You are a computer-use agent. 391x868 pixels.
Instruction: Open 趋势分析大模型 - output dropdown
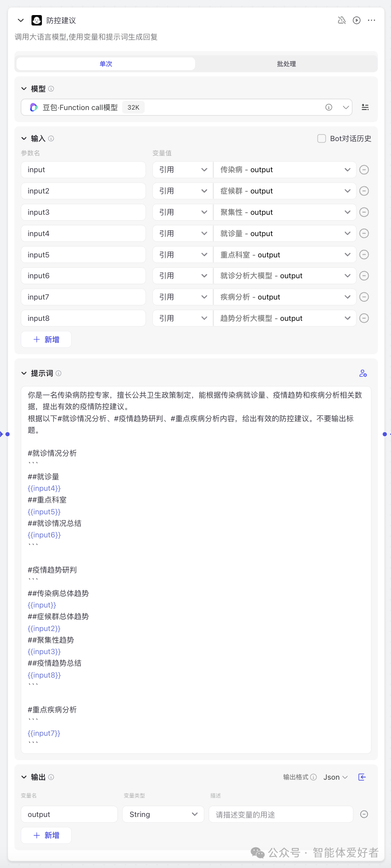pyautogui.click(x=285, y=318)
